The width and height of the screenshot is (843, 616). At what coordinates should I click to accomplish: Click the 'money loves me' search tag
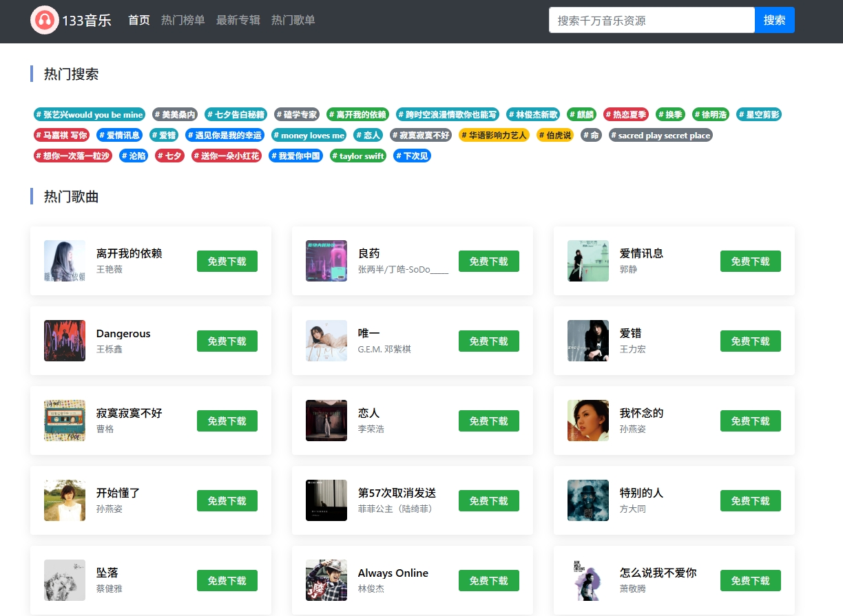(x=309, y=136)
